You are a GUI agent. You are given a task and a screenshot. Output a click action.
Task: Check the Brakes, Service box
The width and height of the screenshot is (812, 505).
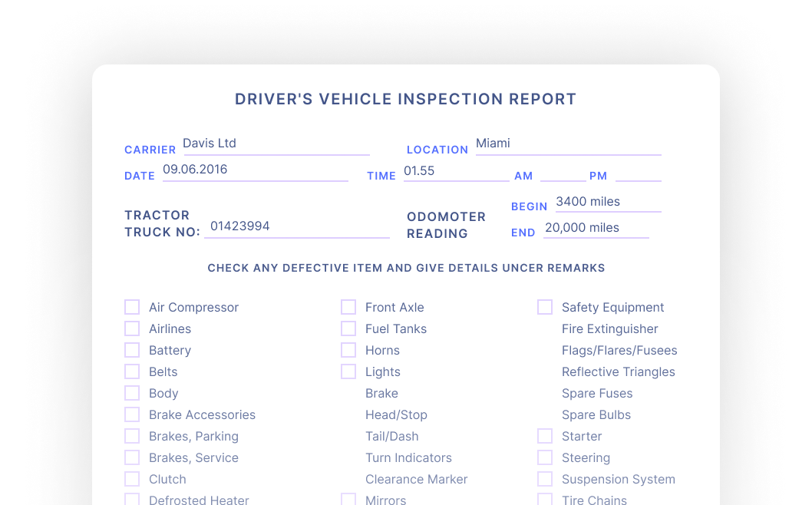pos(131,457)
